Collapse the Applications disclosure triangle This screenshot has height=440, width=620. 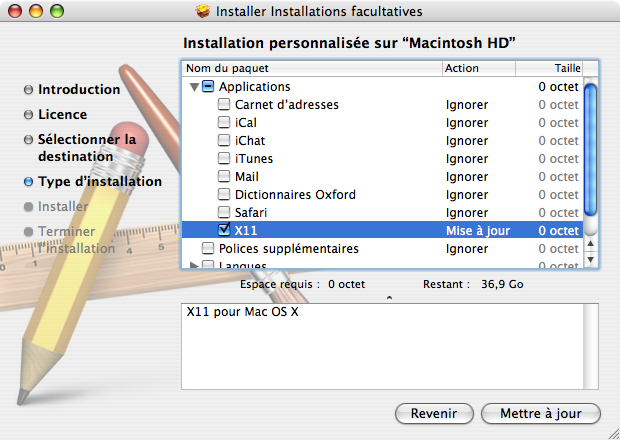pos(193,87)
